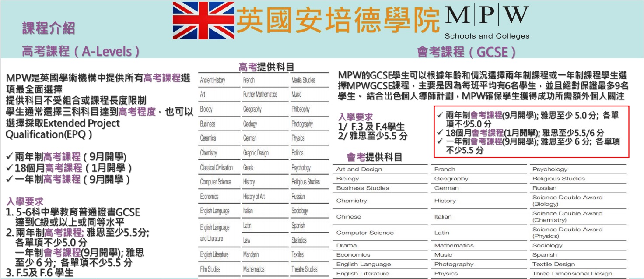Click the Extended Project Qualification(EPQ) text
Image resolution: width=644 pixels, height=279 pixels.
[63, 129]
